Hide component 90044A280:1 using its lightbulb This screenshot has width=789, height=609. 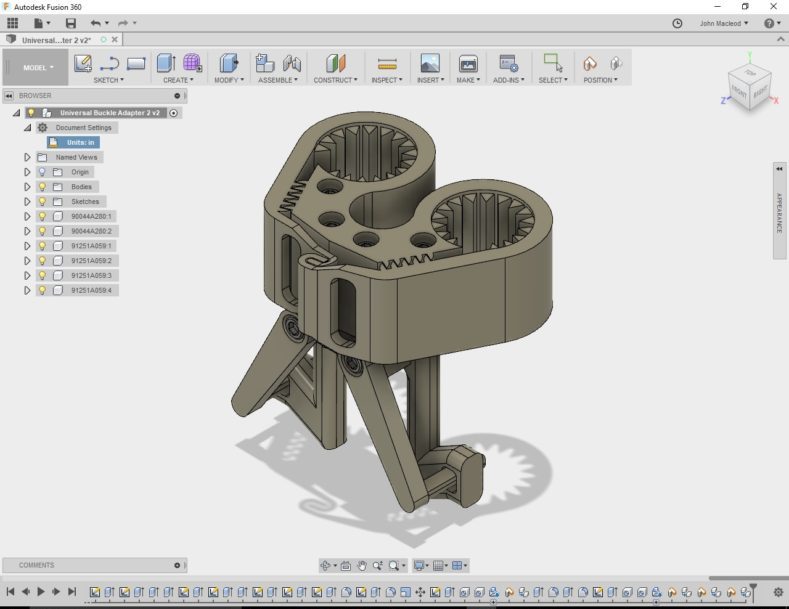[x=42, y=216]
